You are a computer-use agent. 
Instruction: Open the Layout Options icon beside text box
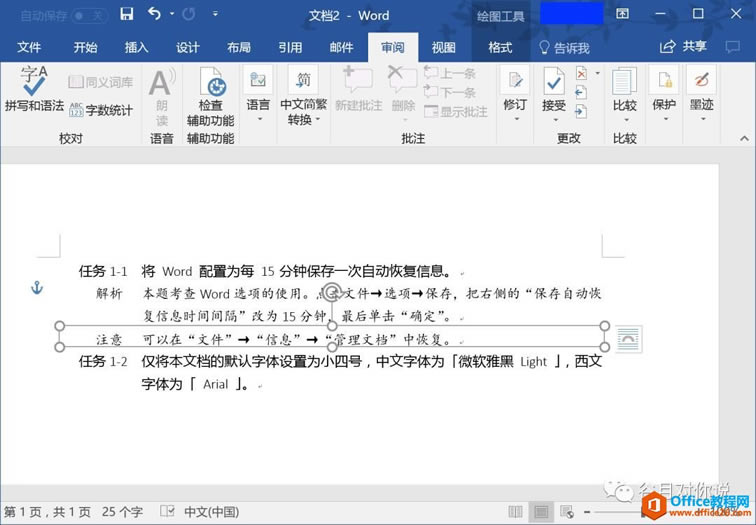[x=629, y=339]
